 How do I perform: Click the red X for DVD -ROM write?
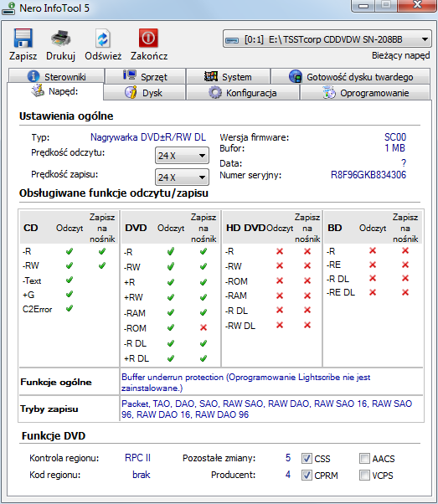[204, 327]
